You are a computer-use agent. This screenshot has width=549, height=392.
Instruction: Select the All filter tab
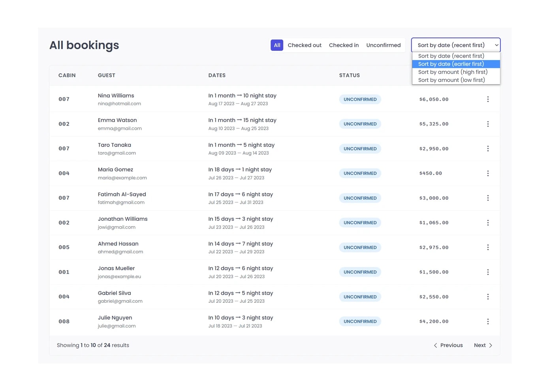277,45
